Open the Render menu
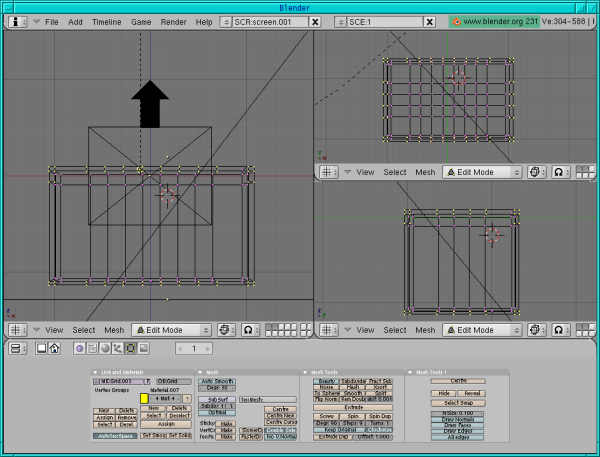 coord(173,21)
